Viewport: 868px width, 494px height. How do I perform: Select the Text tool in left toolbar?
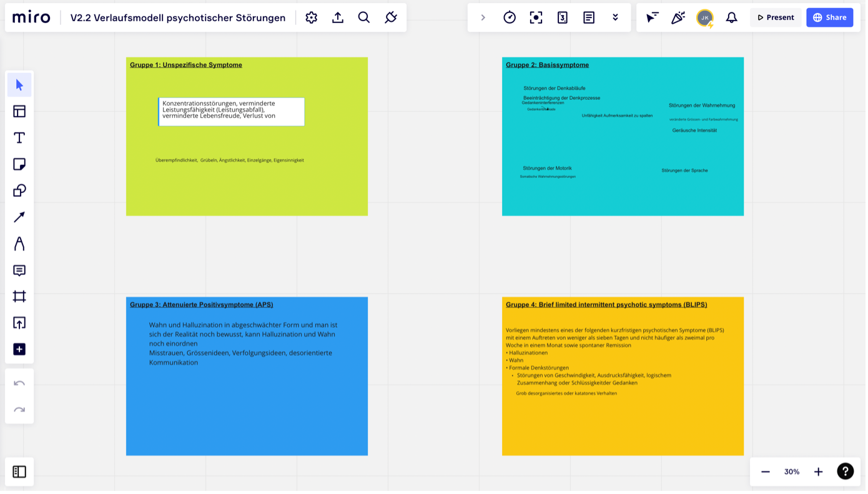point(19,138)
